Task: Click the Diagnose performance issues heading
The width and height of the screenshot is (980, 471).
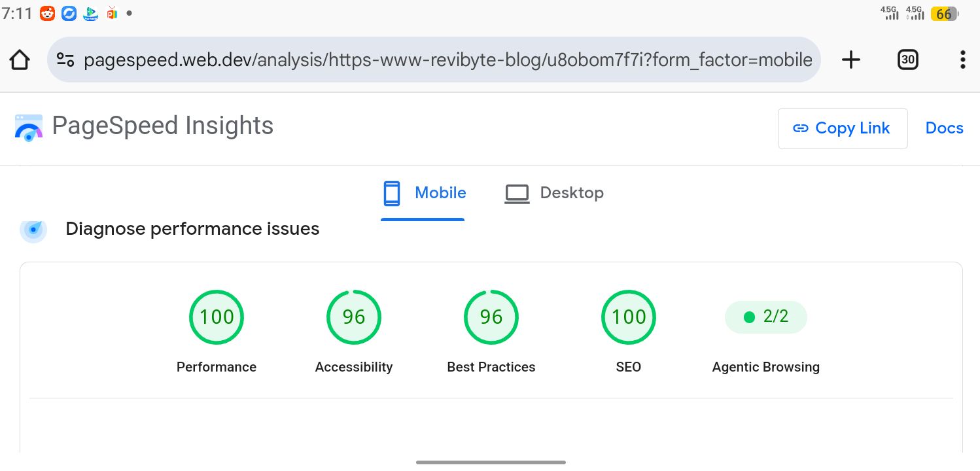Action: [x=192, y=229]
